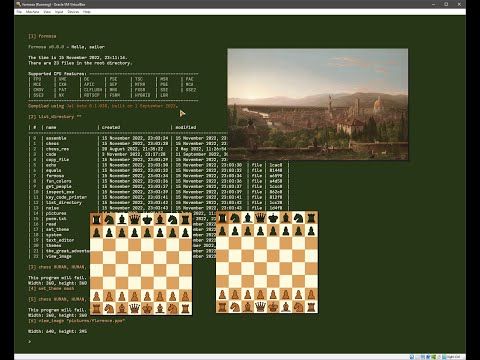
Task: Click the 'noise' directory entry
Action: [x=52, y=208]
